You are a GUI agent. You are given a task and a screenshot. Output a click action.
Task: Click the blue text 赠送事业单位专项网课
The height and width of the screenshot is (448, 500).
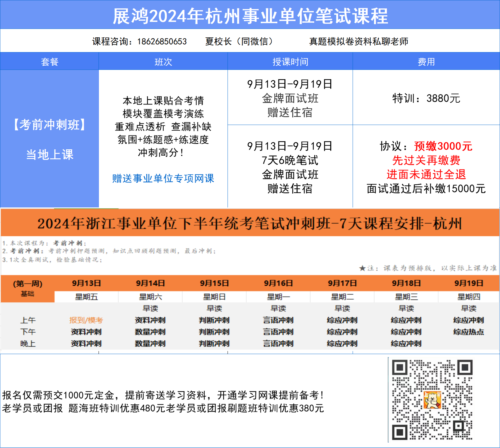tap(163, 178)
